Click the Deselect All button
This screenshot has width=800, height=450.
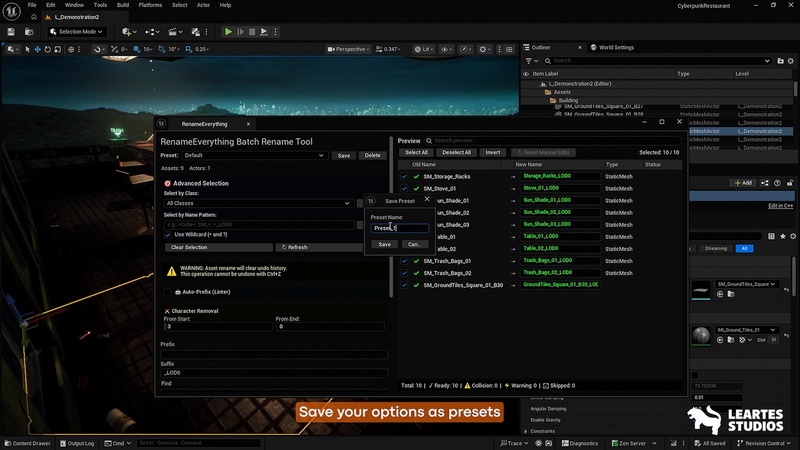click(x=456, y=153)
